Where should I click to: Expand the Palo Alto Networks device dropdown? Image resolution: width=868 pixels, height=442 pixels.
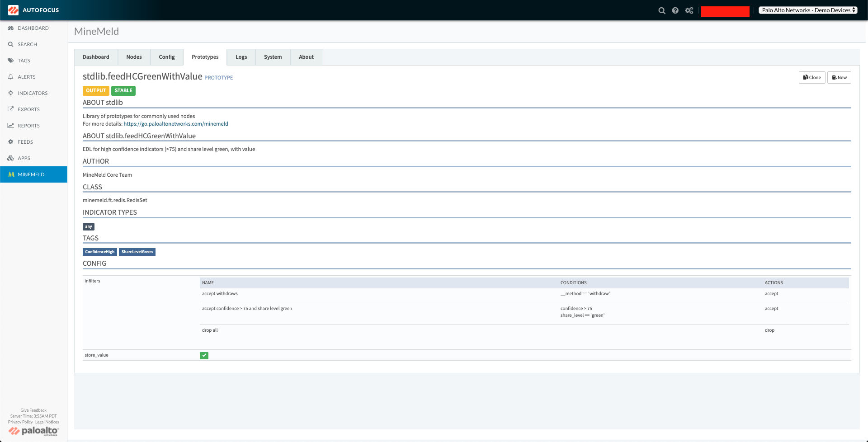coord(808,10)
